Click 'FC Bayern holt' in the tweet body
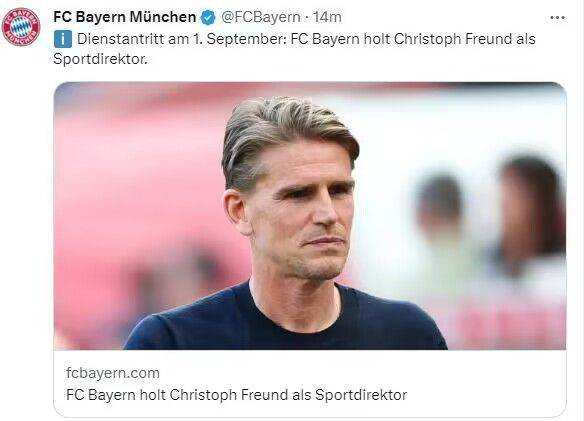 coord(340,39)
